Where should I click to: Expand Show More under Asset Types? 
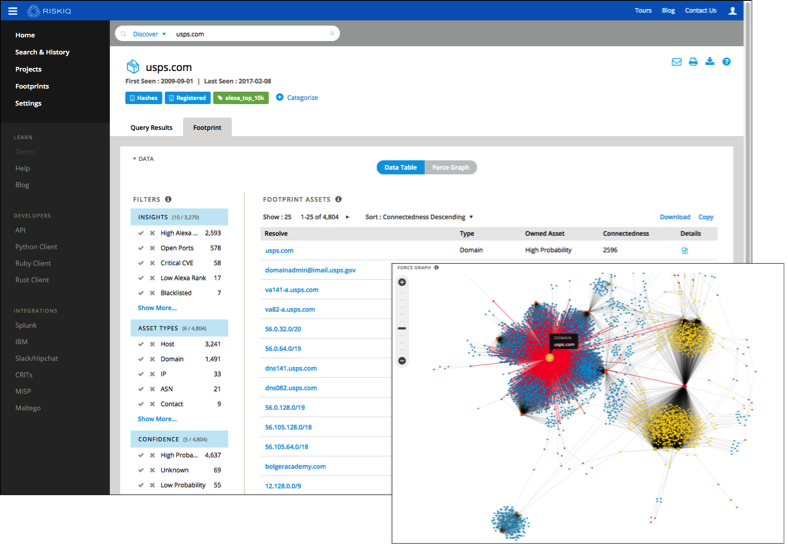[x=157, y=419]
